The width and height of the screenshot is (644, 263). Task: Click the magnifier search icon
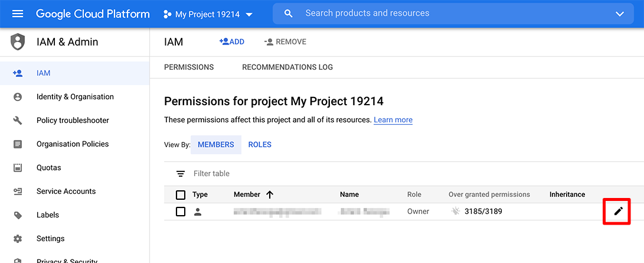(x=289, y=14)
